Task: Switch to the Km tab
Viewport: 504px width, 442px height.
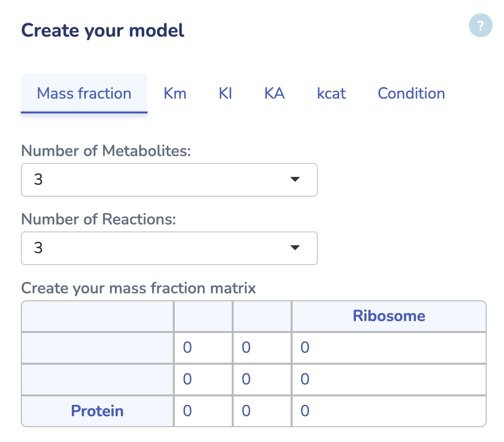Action: (175, 93)
